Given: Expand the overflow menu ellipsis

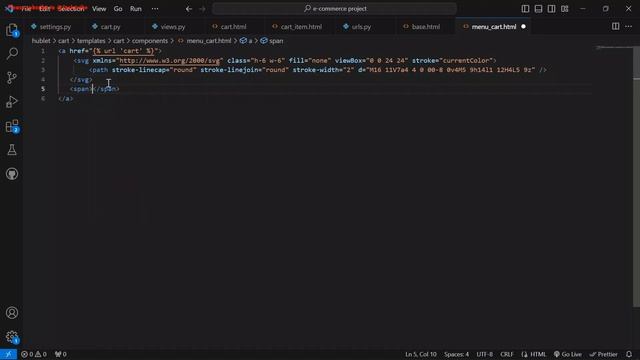Looking at the screenshot, I should pyautogui.click(x=155, y=9).
